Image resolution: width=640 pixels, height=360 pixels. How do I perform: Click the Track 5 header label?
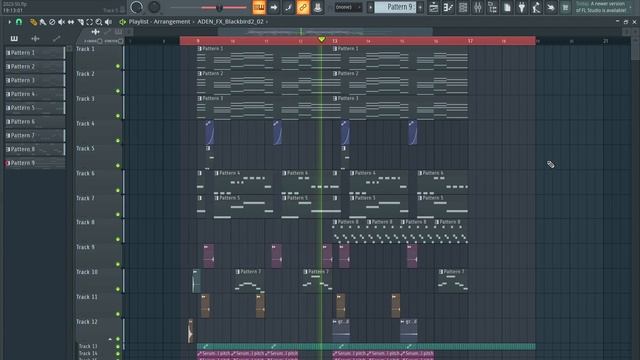[85, 149]
